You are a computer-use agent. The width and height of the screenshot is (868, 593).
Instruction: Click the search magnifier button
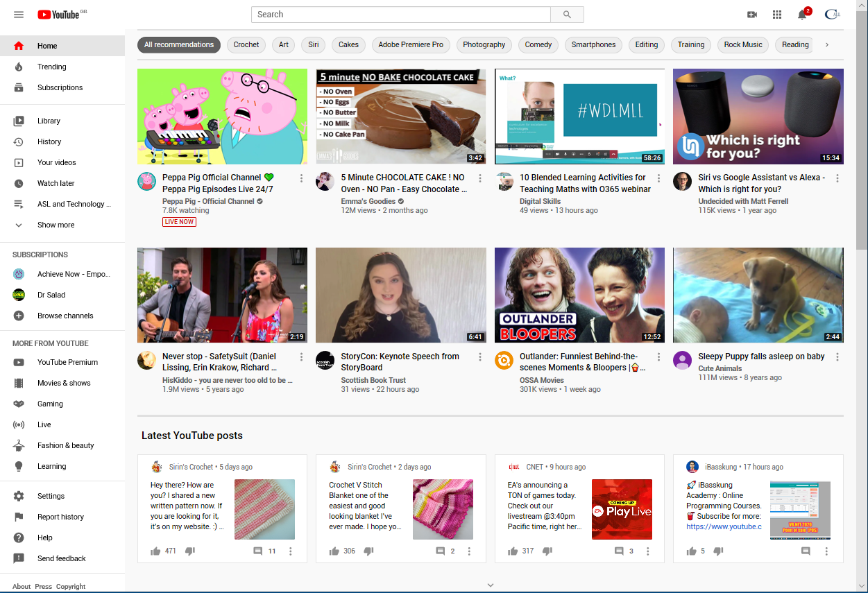tap(567, 15)
